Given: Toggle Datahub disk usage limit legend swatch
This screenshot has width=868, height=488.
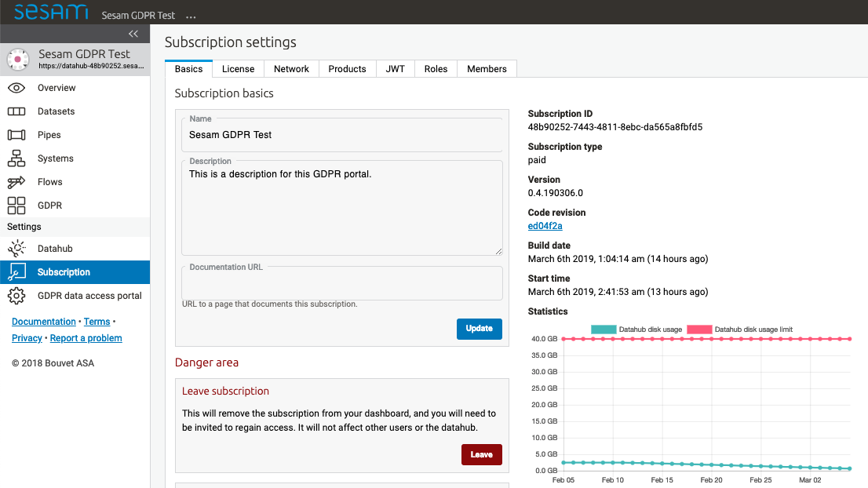Looking at the screenshot, I should click(699, 330).
